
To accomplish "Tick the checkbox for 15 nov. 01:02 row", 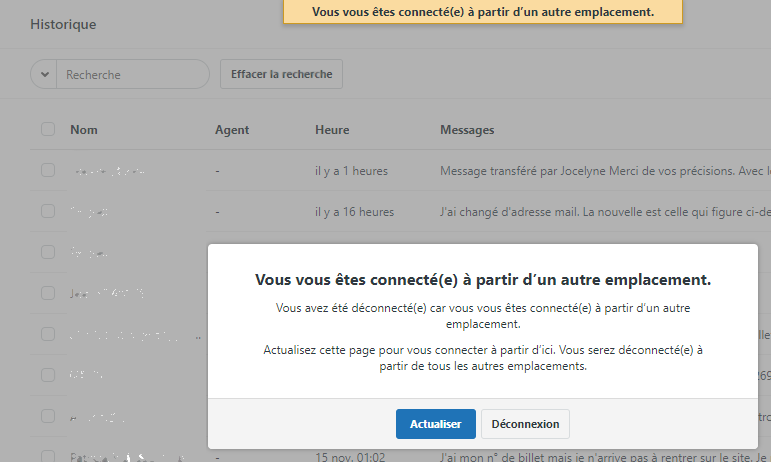I will [48, 457].
